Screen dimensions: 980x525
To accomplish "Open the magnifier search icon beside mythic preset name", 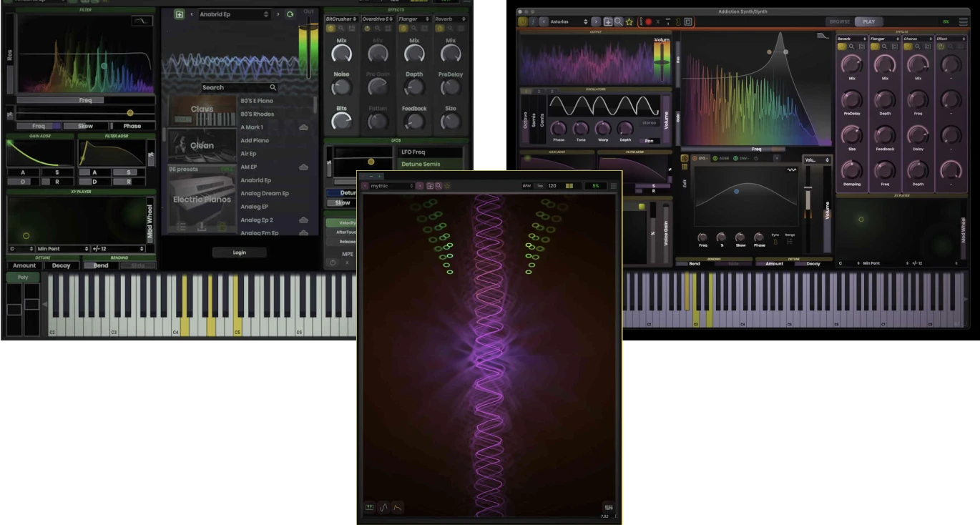I will tap(438, 186).
